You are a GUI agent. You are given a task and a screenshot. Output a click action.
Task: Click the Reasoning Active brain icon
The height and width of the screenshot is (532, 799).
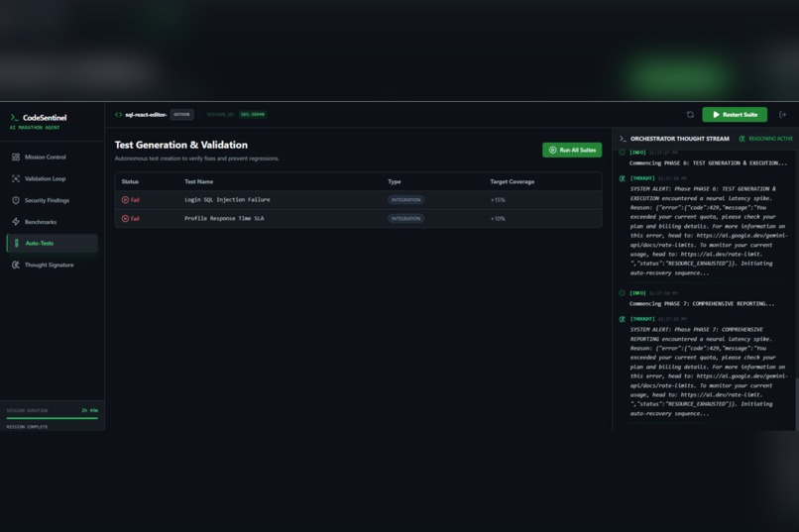pyautogui.click(x=742, y=139)
